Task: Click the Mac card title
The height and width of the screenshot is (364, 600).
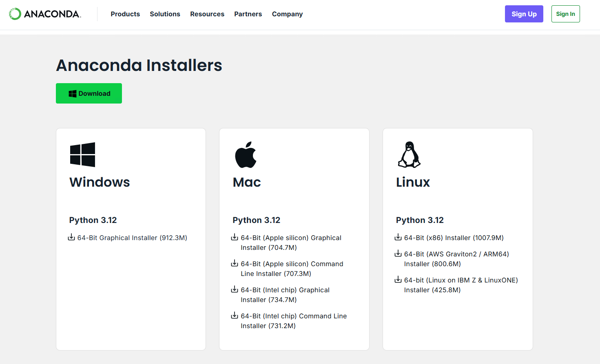Action: pyautogui.click(x=247, y=182)
